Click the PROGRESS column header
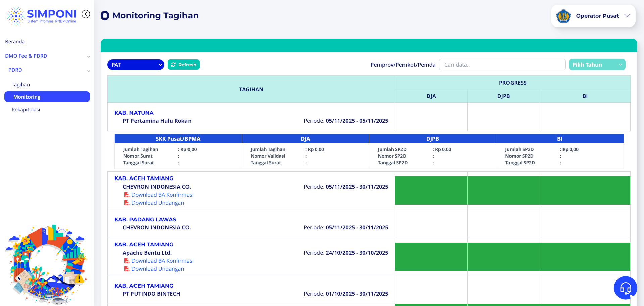Viewport: 644px width, 306px height. [513, 83]
